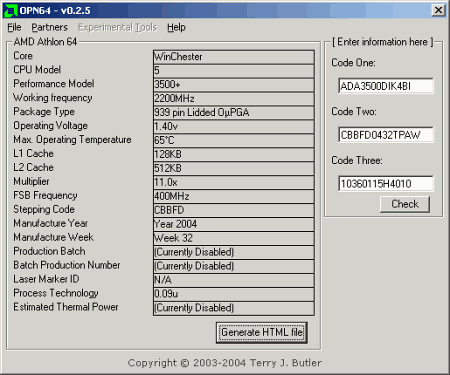Click the Generate HTML file button
This screenshot has width=450, height=375.
pyautogui.click(x=262, y=332)
